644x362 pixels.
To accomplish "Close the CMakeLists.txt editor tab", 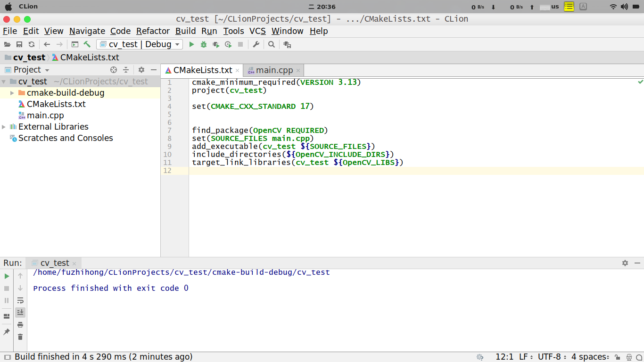I will 238,71.
